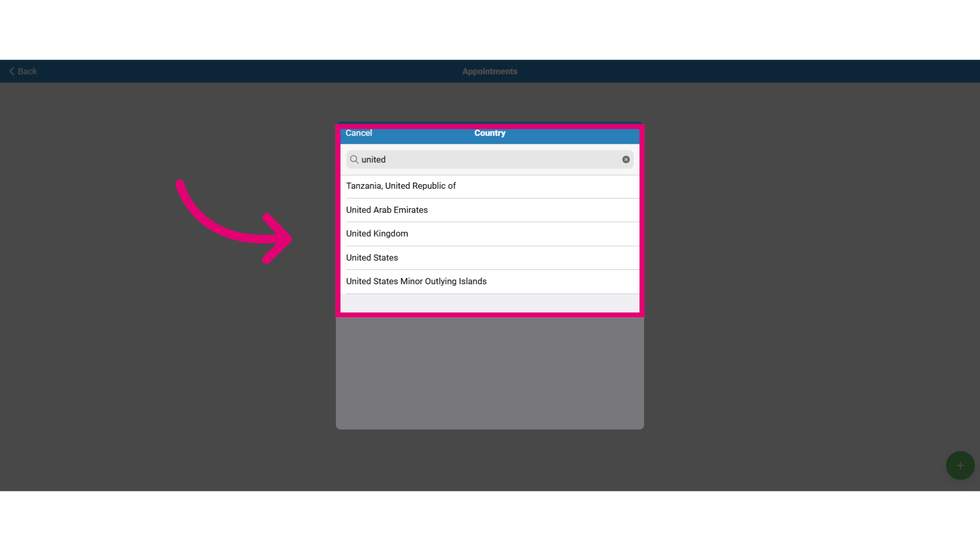The height and width of the screenshot is (551, 980).
Task: Click the search field containing 'united'
Action: [490, 160]
